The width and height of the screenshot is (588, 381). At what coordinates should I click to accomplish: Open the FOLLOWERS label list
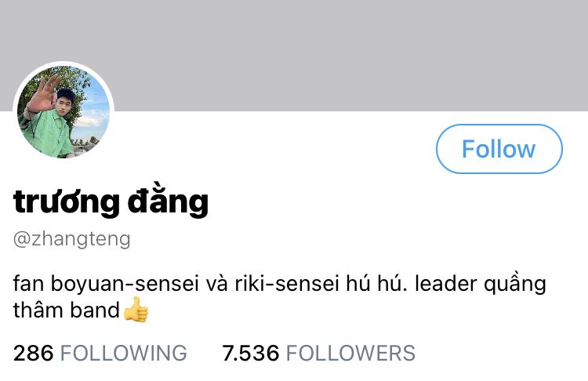pyautogui.click(x=350, y=354)
